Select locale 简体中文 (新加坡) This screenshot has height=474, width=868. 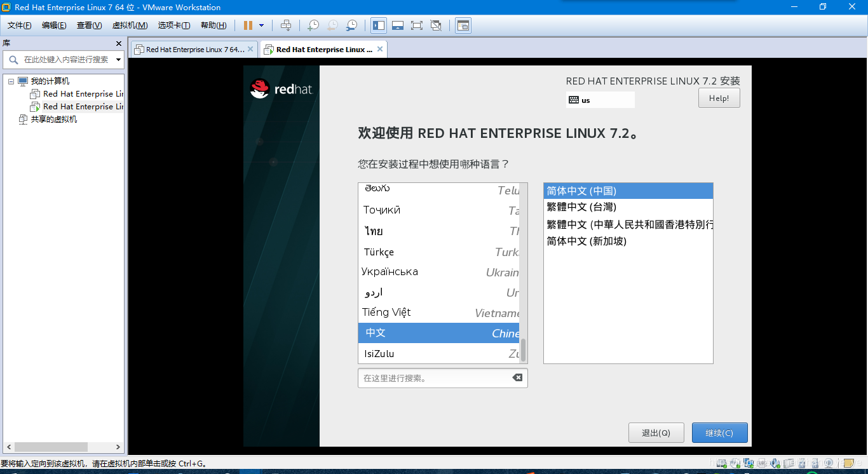(x=628, y=241)
